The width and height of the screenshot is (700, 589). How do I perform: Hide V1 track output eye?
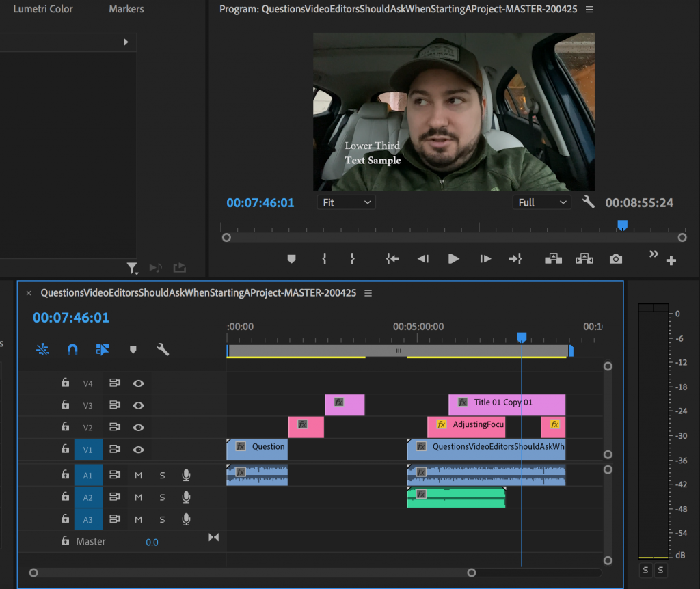(138, 450)
